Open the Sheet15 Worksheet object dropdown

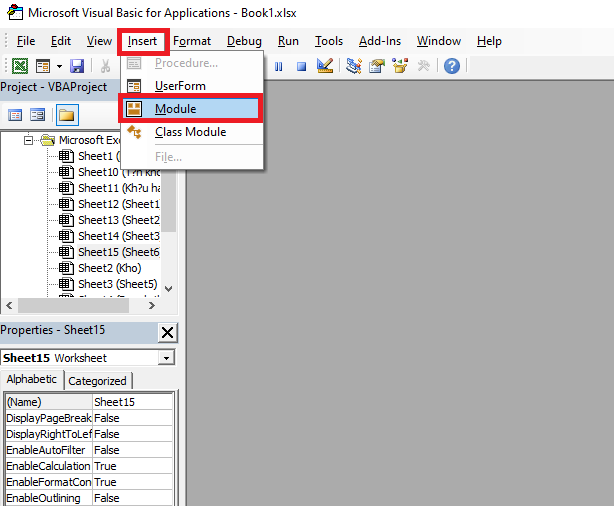click(167, 358)
